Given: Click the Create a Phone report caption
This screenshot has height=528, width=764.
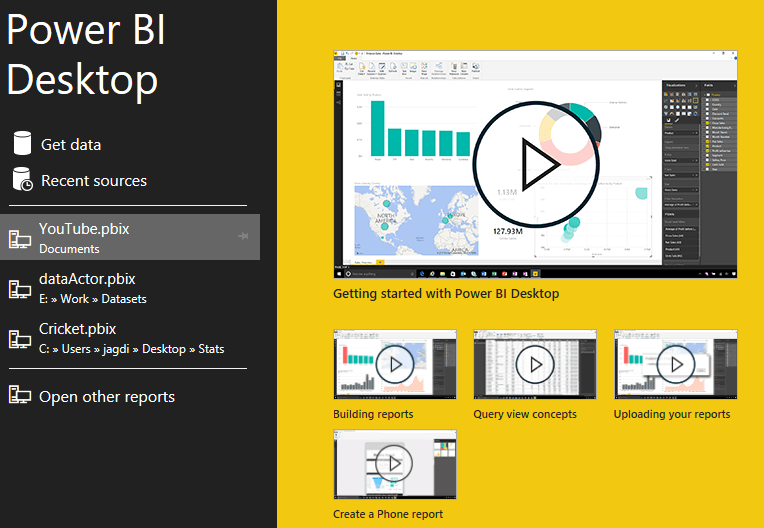Looking at the screenshot, I should [x=388, y=514].
